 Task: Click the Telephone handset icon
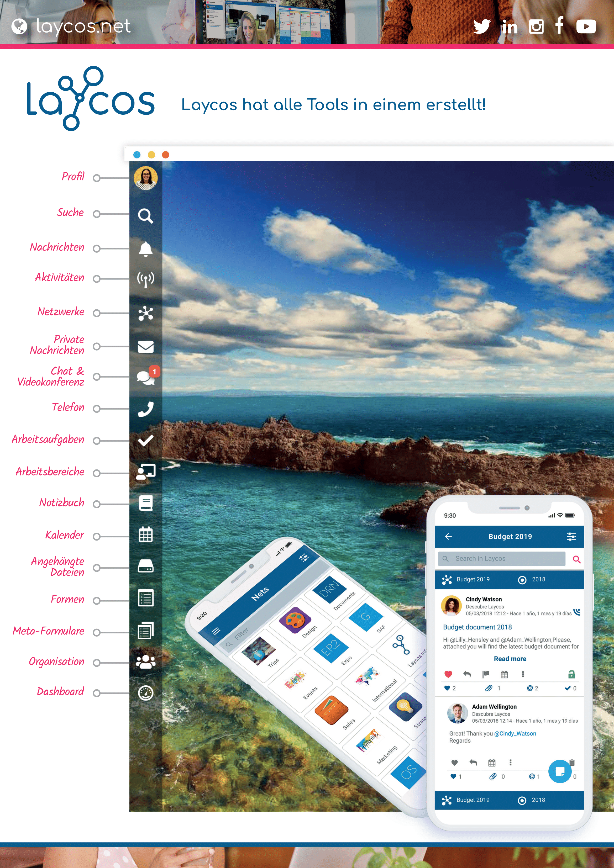(x=146, y=409)
